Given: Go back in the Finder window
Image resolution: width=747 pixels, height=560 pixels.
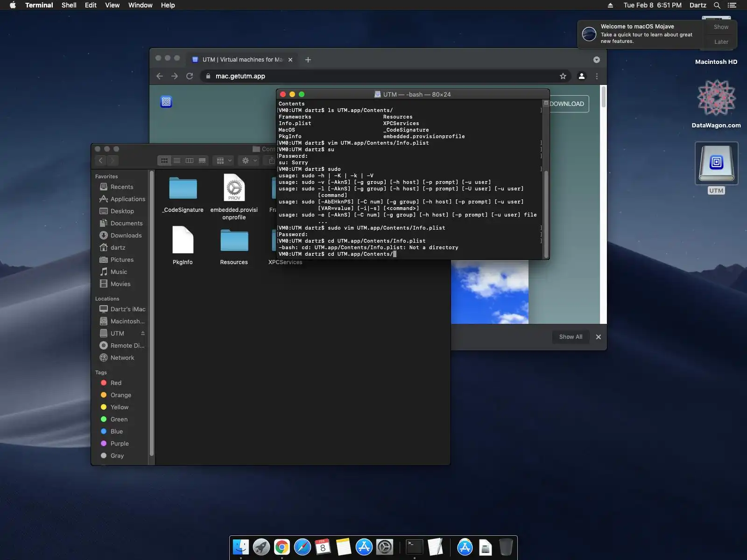Looking at the screenshot, I should 100,161.
